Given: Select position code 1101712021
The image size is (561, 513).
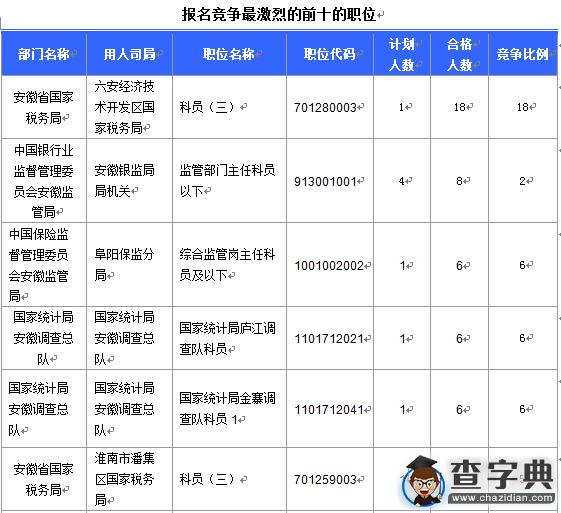Looking at the screenshot, I should click(x=329, y=339).
